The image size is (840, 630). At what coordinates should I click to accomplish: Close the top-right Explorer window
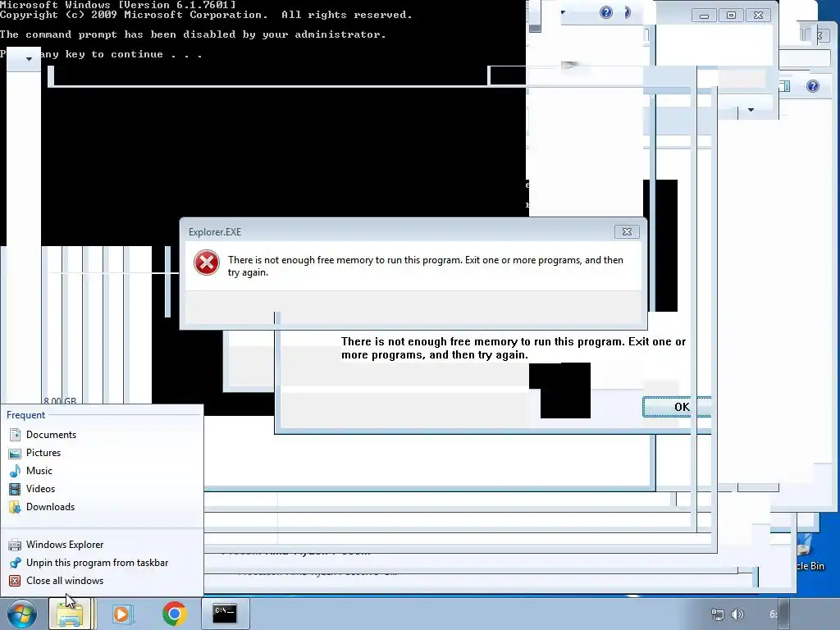point(758,16)
